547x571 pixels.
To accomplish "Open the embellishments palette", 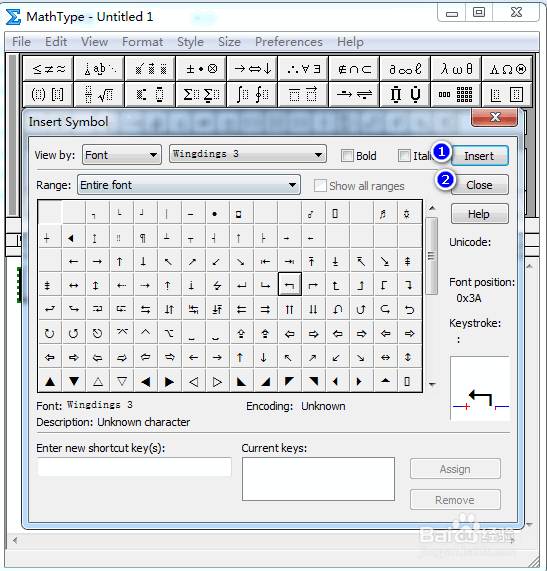I will [150, 68].
